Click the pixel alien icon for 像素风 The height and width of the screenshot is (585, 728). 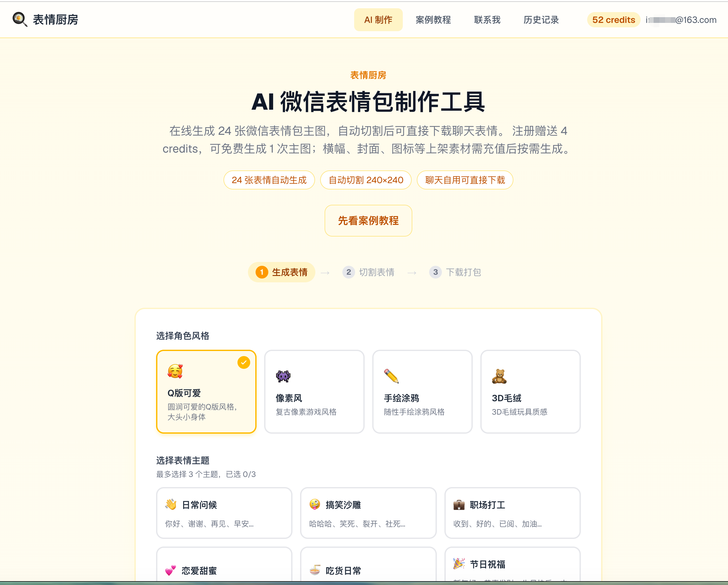click(x=283, y=376)
